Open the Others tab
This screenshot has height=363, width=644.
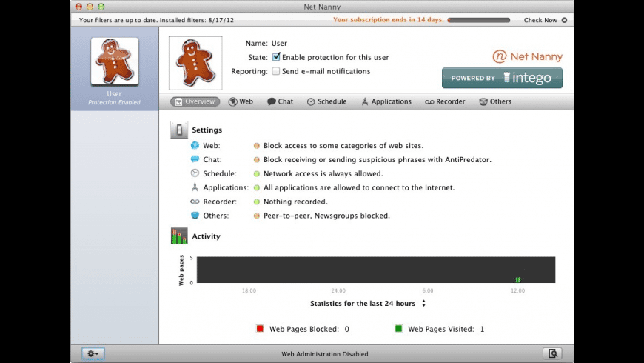[x=495, y=101]
